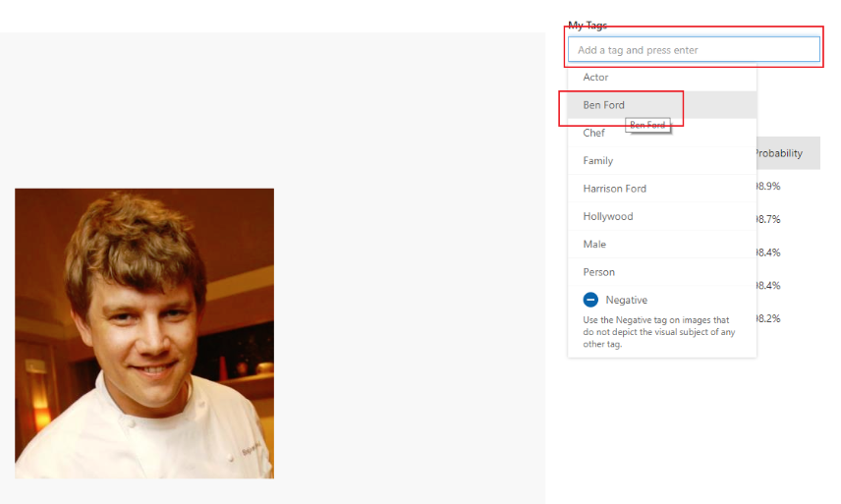Select the row showing 98.2% probability

click(x=768, y=318)
